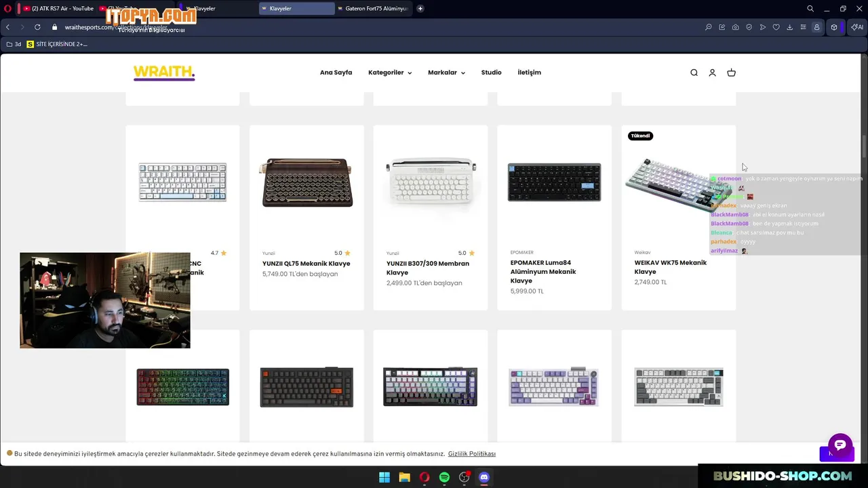
Task: Open a new browser tab
Action: (420, 9)
